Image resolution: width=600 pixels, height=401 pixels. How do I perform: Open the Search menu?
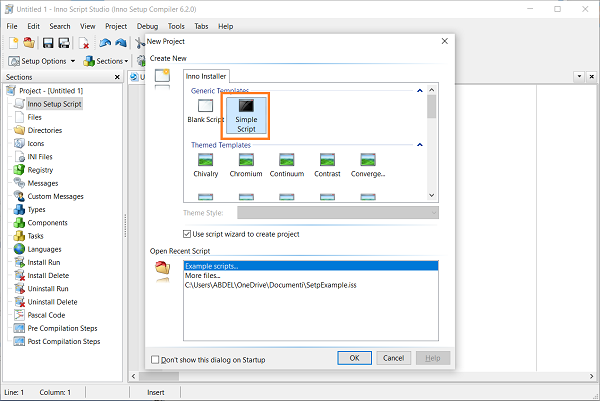coord(60,26)
